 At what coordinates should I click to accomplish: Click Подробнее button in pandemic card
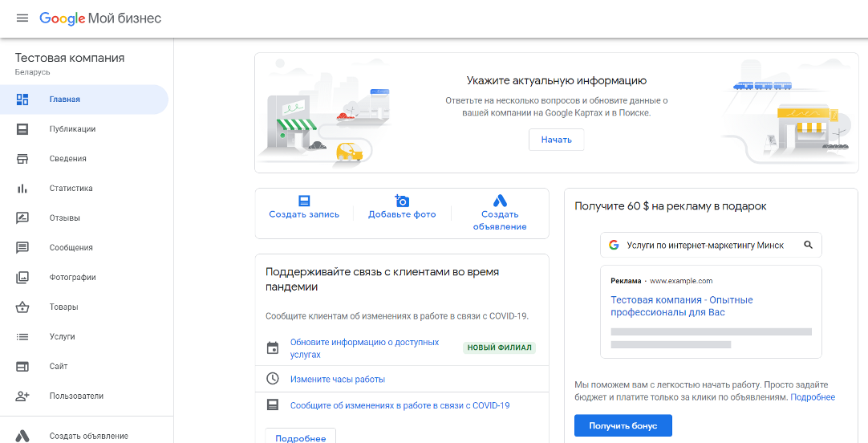(x=301, y=437)
